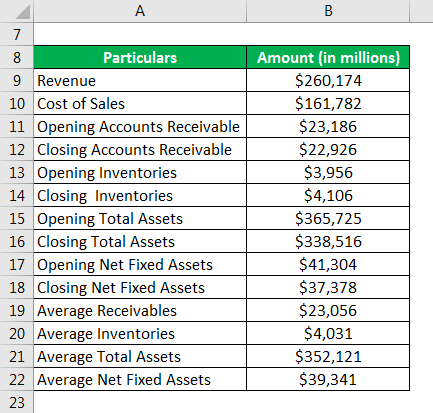The height and width of the screenshot is (413, 433).
Task: Select row 11 header
Action: [17, 126]
